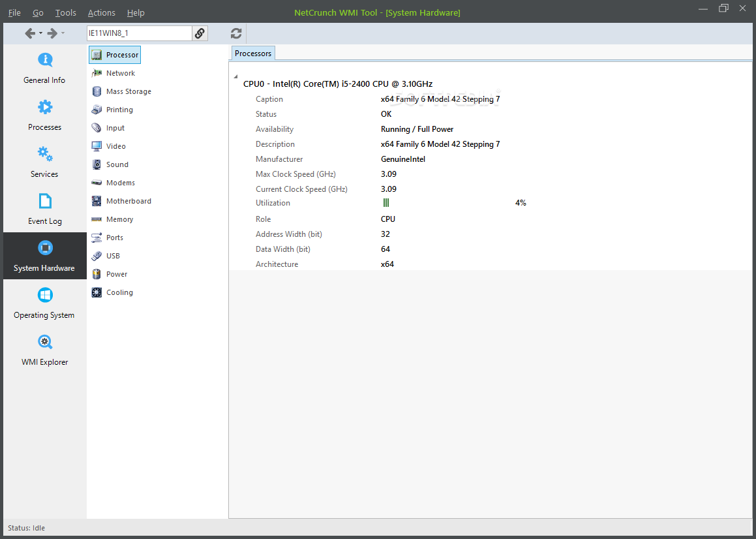756x539 pixels.
Task: Select the Processor hardware category
Action: point(115,55)
